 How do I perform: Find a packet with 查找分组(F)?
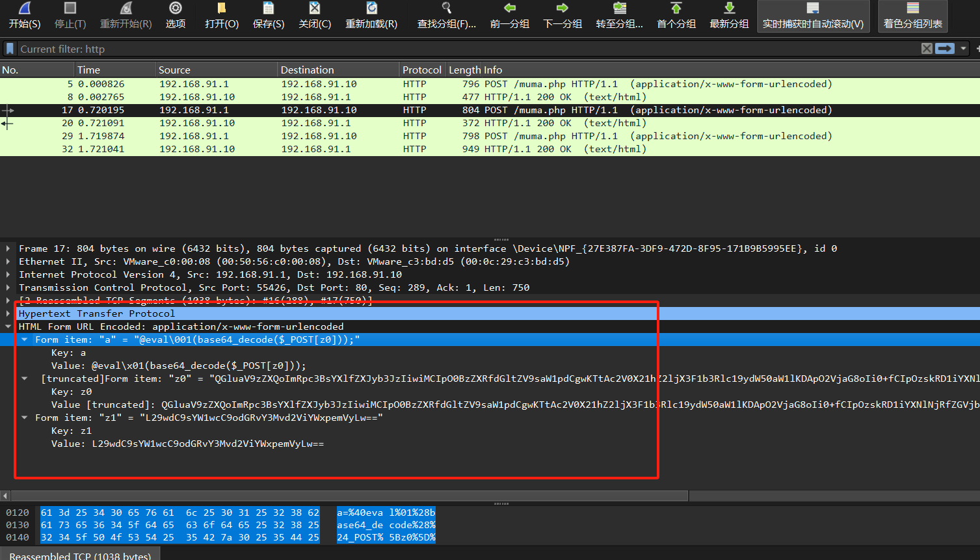[x=447, y=16]
